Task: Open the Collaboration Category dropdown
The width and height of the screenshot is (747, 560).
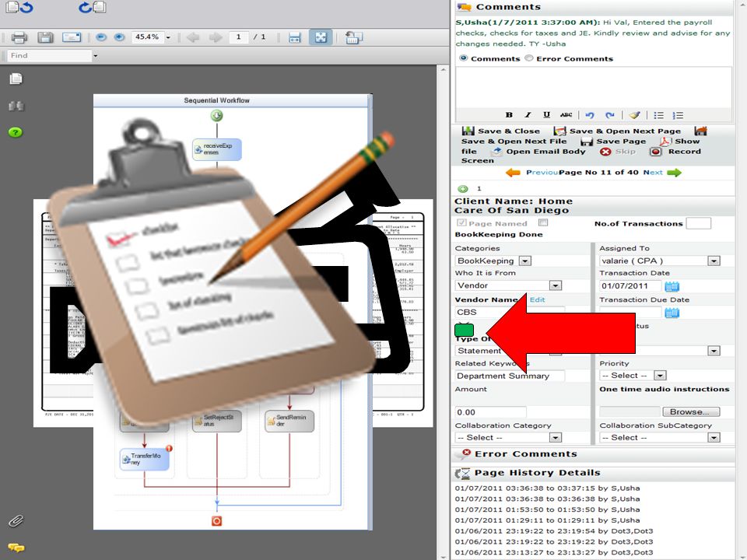Action: click(x=556, y=438)
